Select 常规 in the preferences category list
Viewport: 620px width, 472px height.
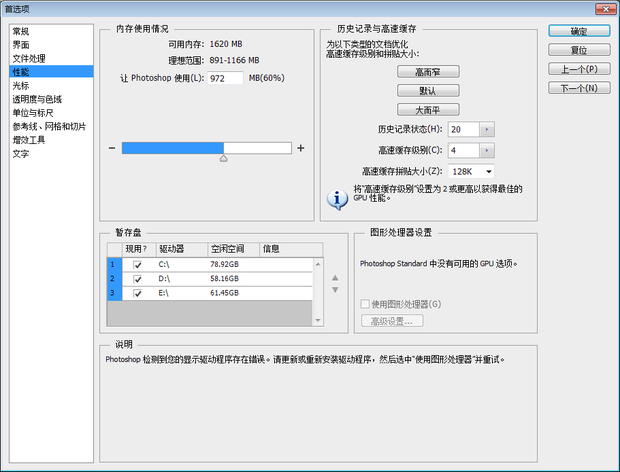click(x=21, y=31)
